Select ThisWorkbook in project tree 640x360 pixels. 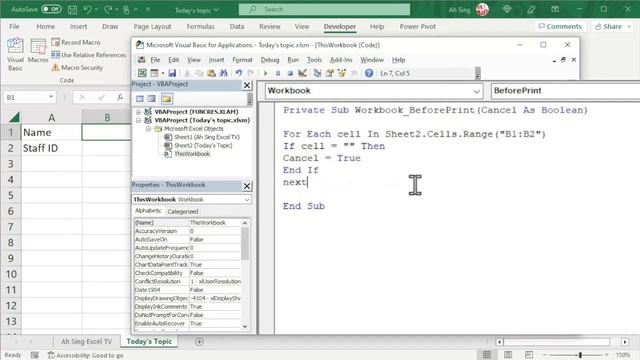(192, 154)
